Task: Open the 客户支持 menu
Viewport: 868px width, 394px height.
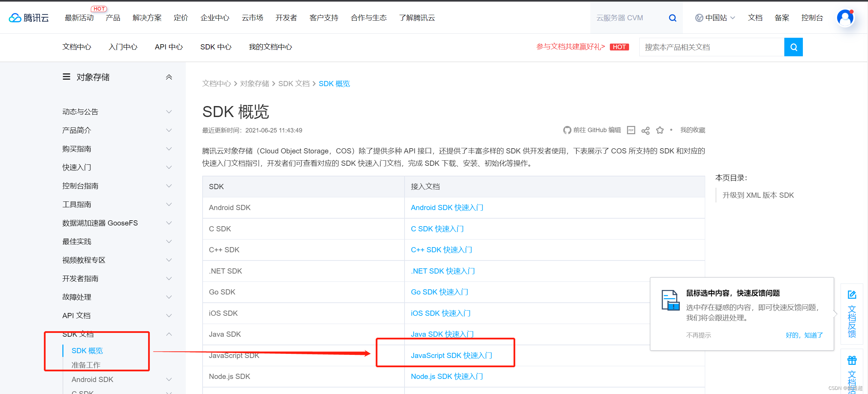Action: (324, 18)
